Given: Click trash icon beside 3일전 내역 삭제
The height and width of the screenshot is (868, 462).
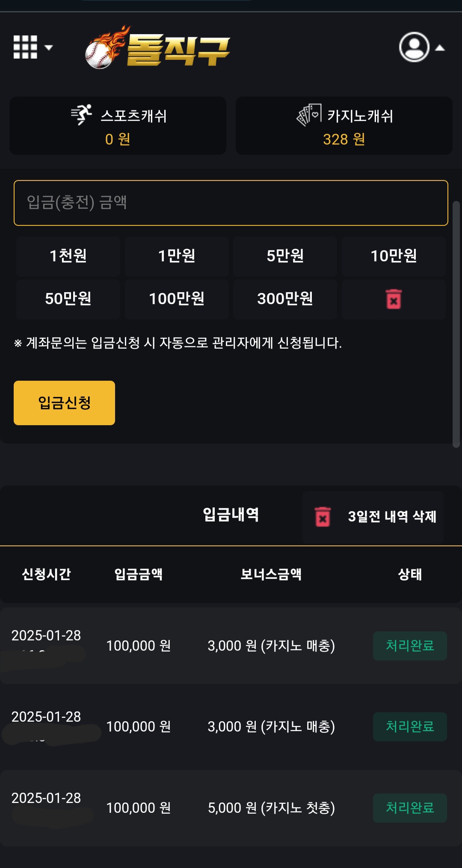Looking at the screenshot, I should tap(323, 517).
